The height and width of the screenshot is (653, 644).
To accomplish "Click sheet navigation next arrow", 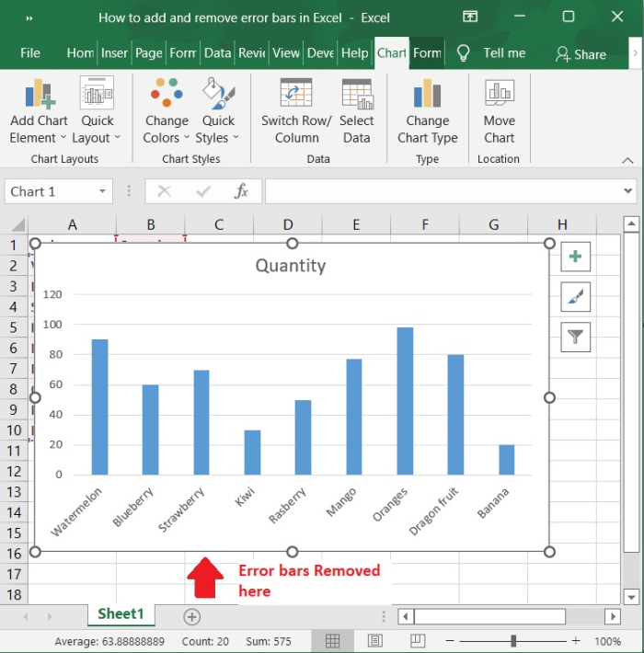I will pyautogui.click(x=50, y=616).
